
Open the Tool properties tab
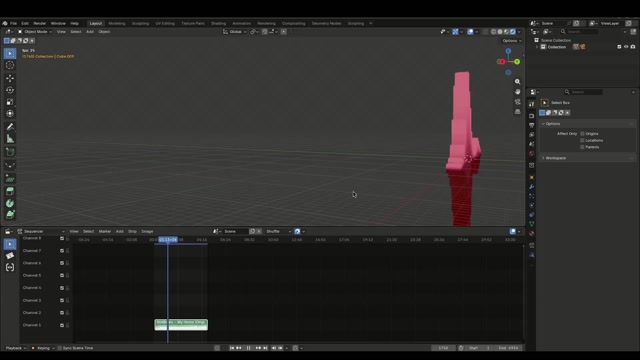coord(531,104)
